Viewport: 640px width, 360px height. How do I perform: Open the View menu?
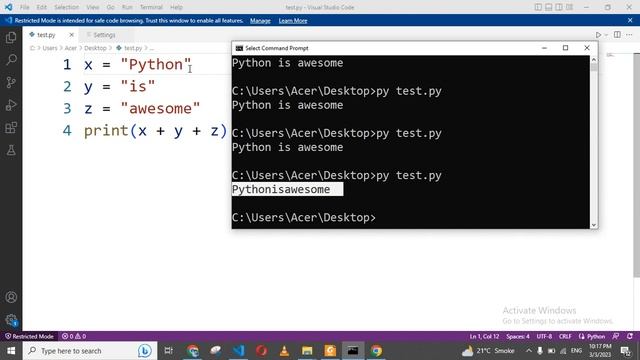coord(93,7)
